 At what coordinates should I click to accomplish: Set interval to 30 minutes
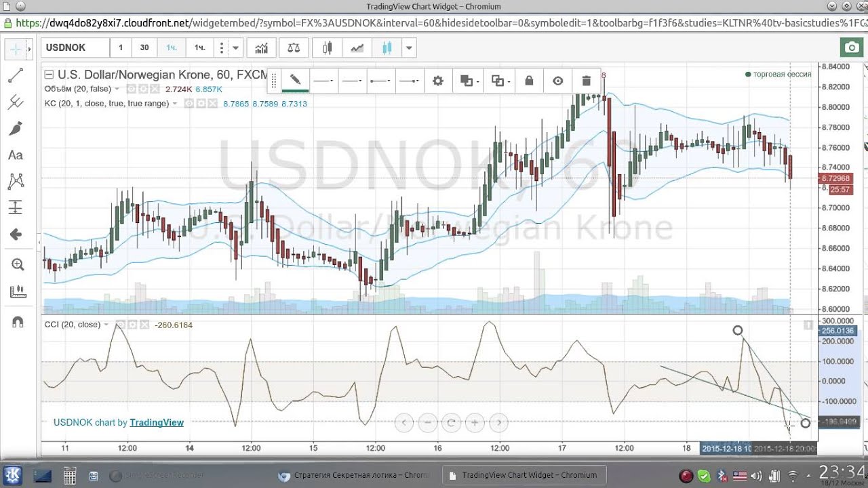(x=144, y=48)
